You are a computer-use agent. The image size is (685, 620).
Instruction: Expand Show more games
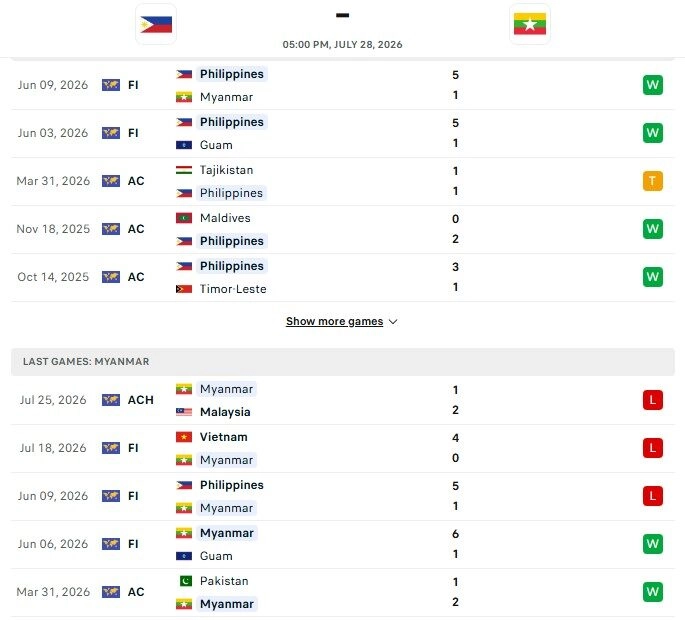click(335, 322)
